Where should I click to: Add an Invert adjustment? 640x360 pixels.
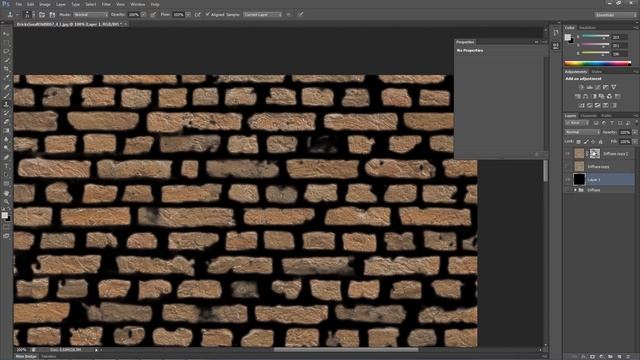[x=582, y=105]
